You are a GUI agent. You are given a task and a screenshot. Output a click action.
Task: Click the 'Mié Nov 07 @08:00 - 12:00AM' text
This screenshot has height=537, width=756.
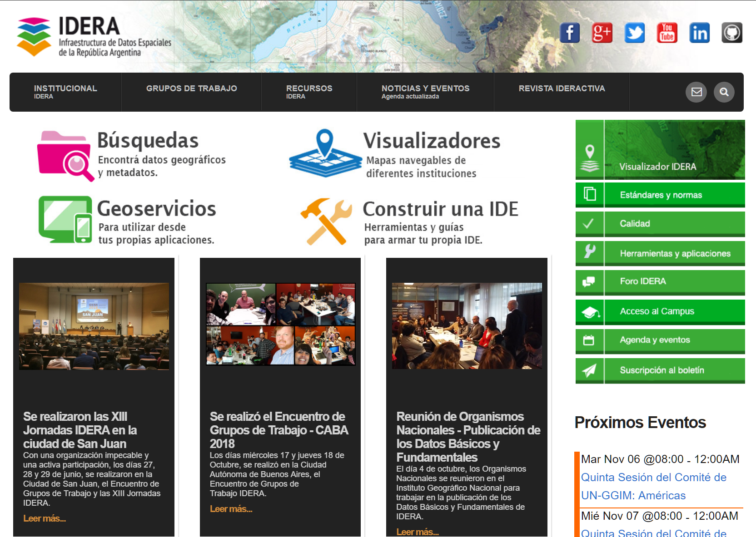point(660,516)
